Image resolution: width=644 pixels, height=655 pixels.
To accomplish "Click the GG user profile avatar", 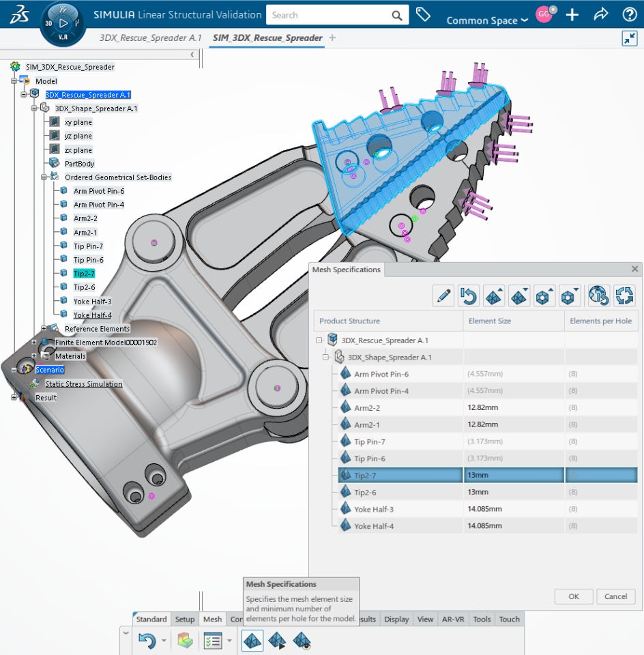I will coord(544,14).
